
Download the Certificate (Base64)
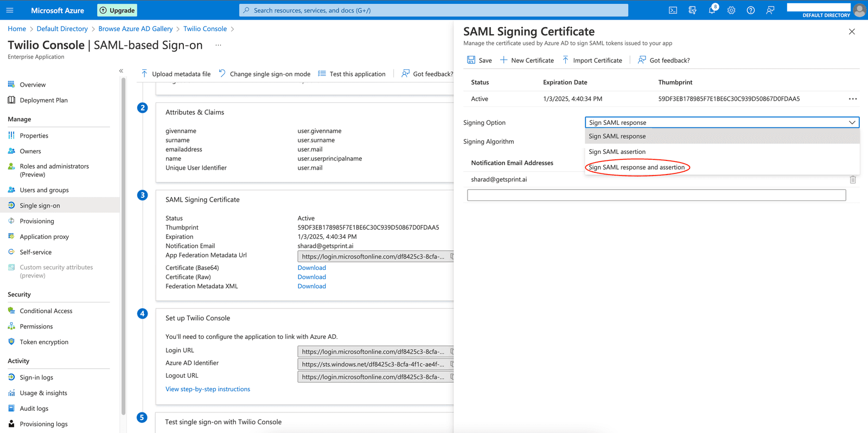[x=311, y=268]
